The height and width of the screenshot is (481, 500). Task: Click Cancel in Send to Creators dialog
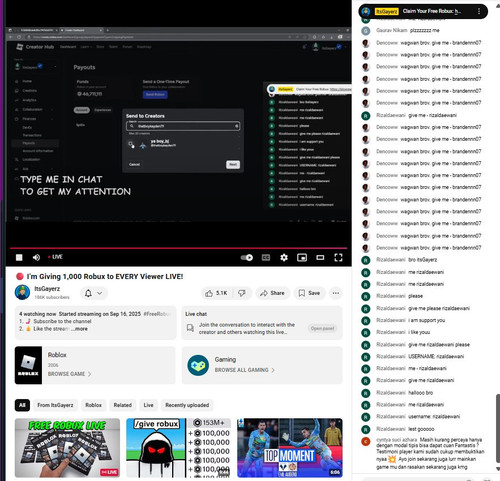coord(134,164)
